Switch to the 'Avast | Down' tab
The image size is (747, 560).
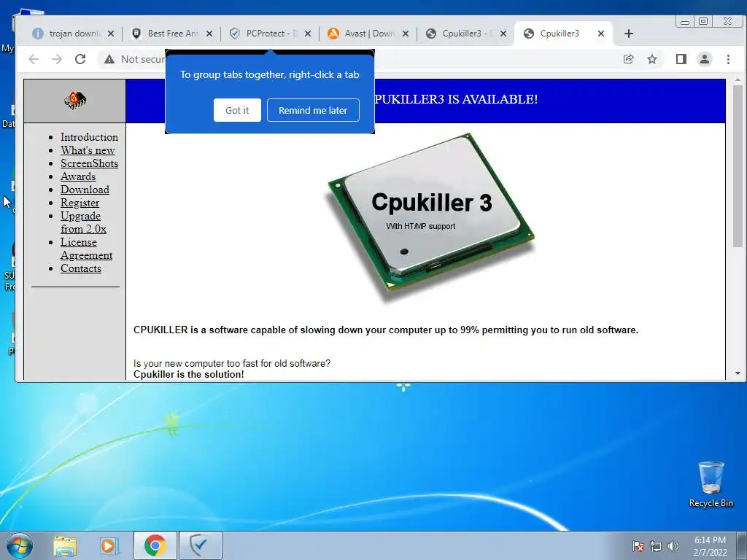368,34
